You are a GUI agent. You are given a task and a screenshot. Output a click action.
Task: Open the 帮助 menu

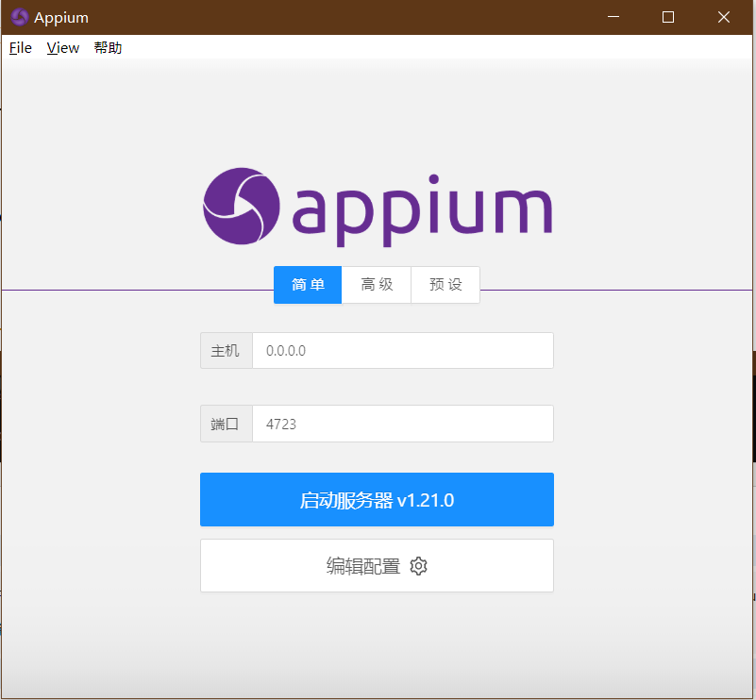click(108, 48)
